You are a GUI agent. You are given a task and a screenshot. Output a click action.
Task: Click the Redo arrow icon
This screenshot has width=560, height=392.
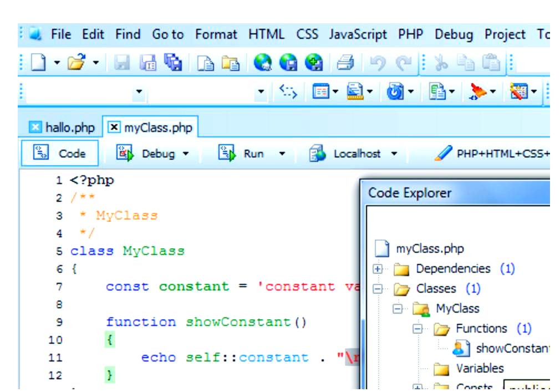(404, 63)
